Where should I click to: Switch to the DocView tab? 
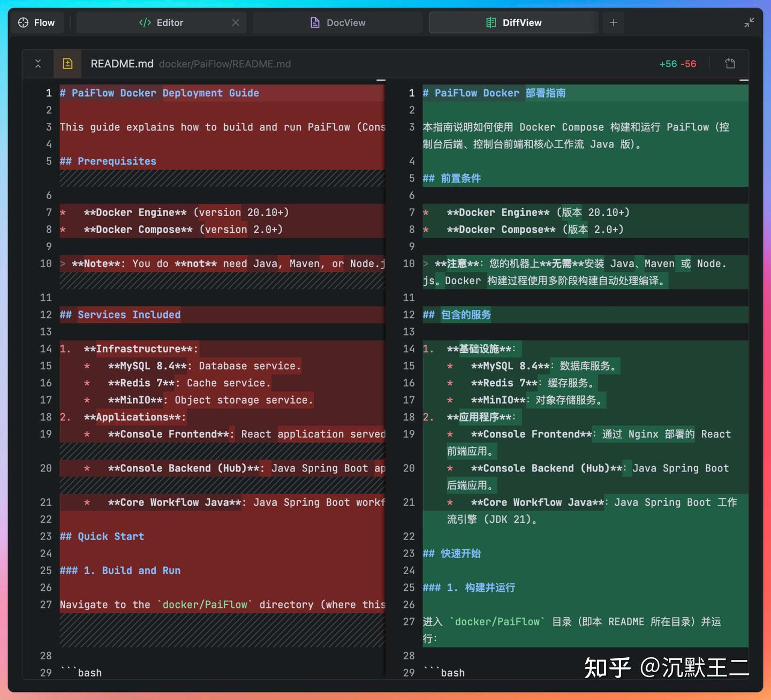[x=337, y=22]
